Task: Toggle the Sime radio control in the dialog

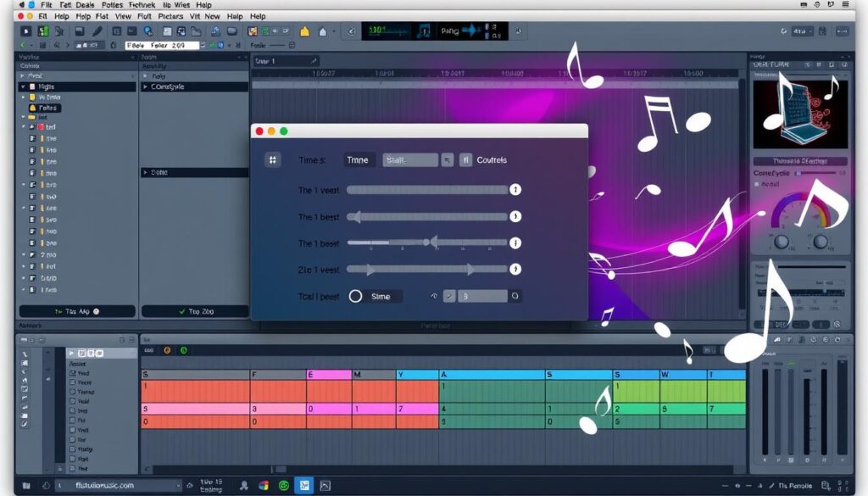Action: coord(356,296)
